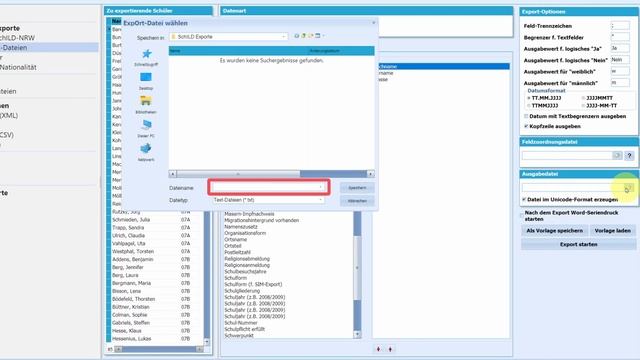Open Schnellzugriff in the save dialog
The image size is (640, 360).
click(x=146, y=58)
